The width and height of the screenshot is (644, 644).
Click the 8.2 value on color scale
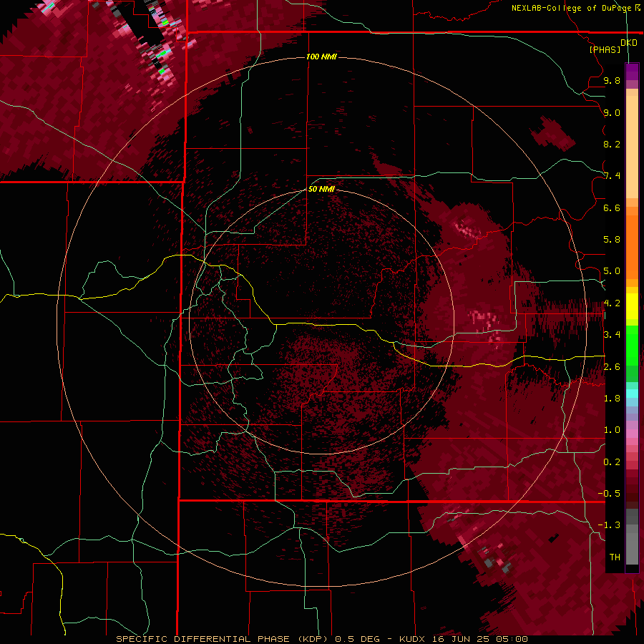click(x=612, y=144)
